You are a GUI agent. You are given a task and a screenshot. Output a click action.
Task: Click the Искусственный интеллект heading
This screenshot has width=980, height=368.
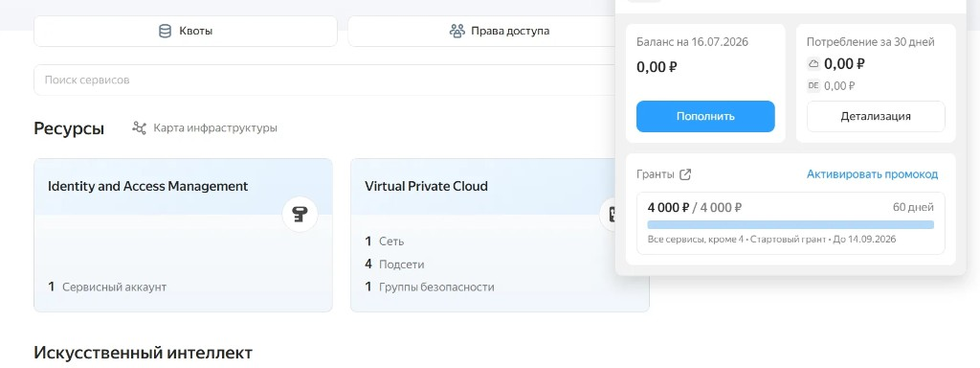click(x=144, y=353)
